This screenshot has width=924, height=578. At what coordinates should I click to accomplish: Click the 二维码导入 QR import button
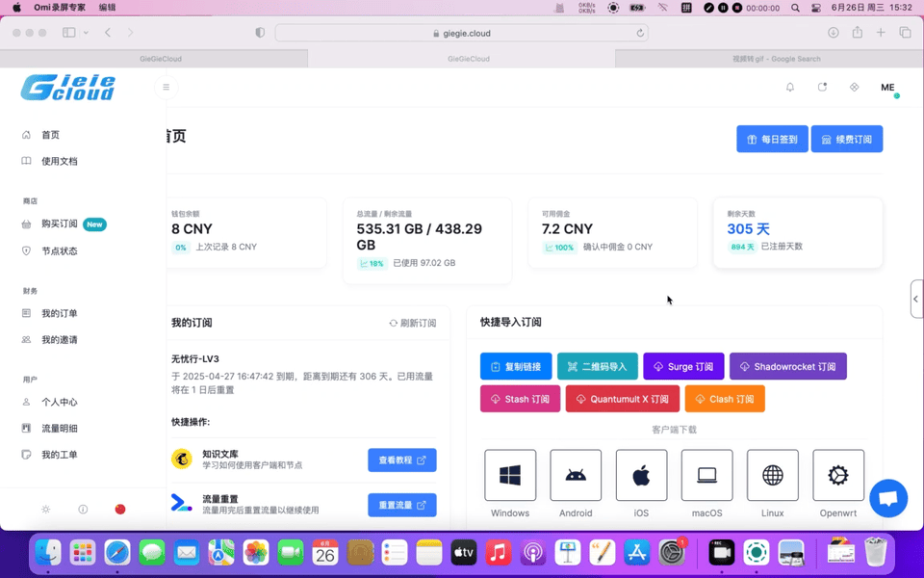click(598, 366)
